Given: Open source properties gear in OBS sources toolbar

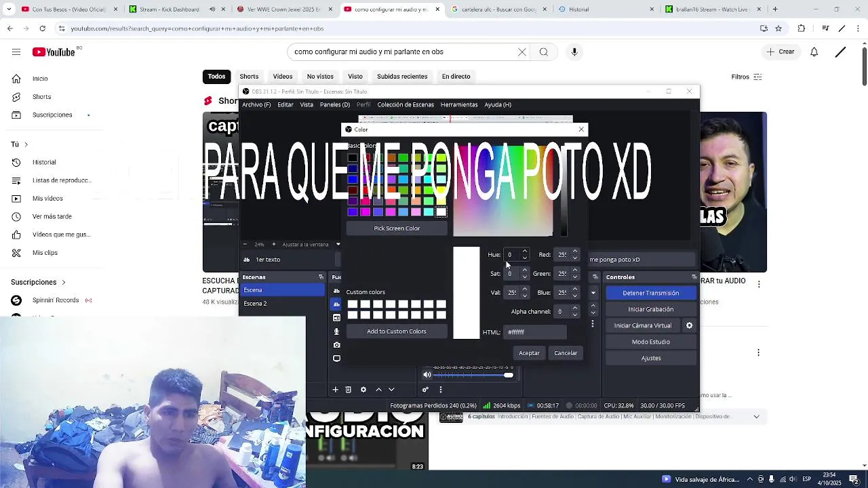Looking at the screenshot, I should coord(363,390).
